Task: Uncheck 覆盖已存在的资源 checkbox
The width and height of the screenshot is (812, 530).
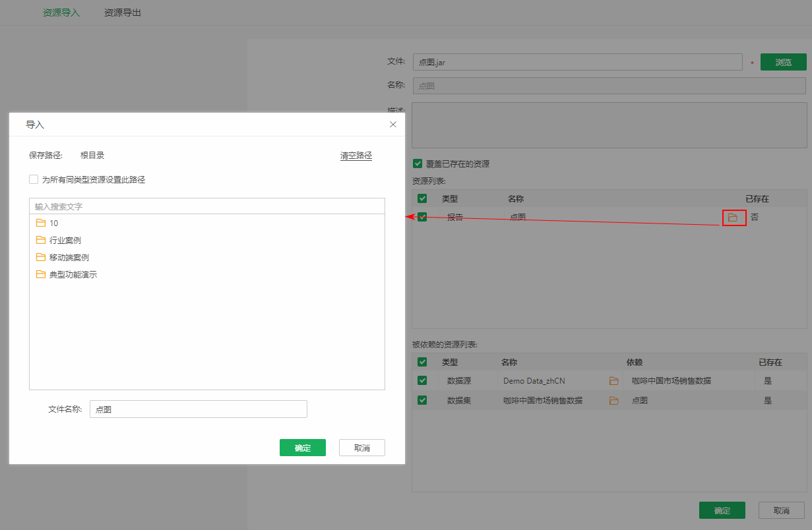Action: (x=417, y=163)
